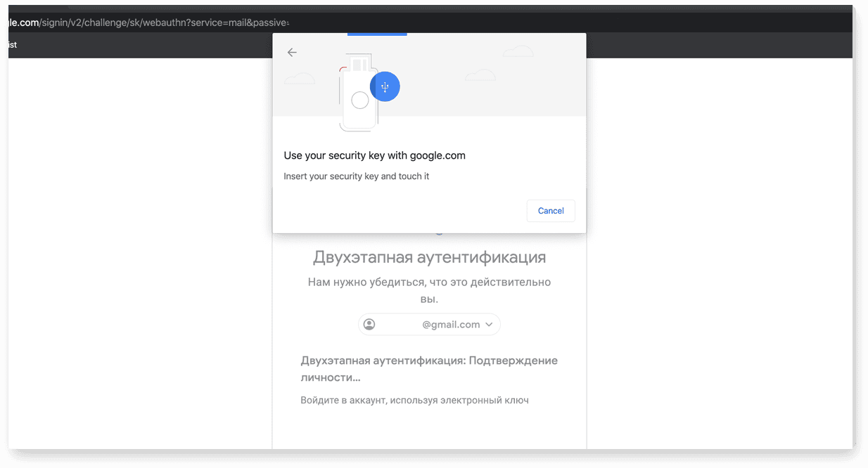
Task: Select the google.com domain in address bar
Action: point(23,22)
